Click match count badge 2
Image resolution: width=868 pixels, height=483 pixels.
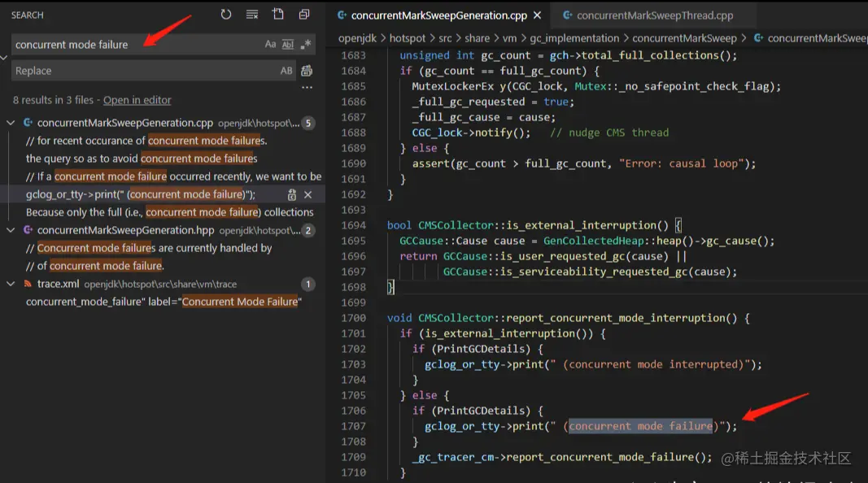click(308, 230)
